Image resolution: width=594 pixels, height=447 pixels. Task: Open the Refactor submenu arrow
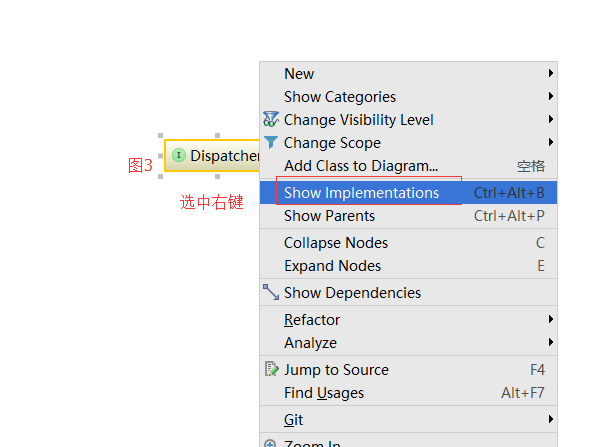tap(551, 319)
